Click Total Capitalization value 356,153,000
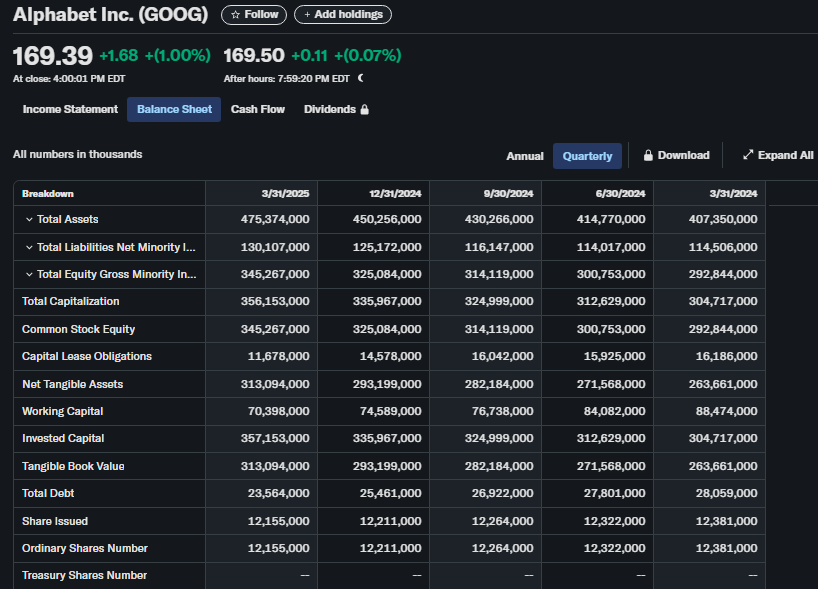Viewport: 818px width, 589px height. point(275,302)
